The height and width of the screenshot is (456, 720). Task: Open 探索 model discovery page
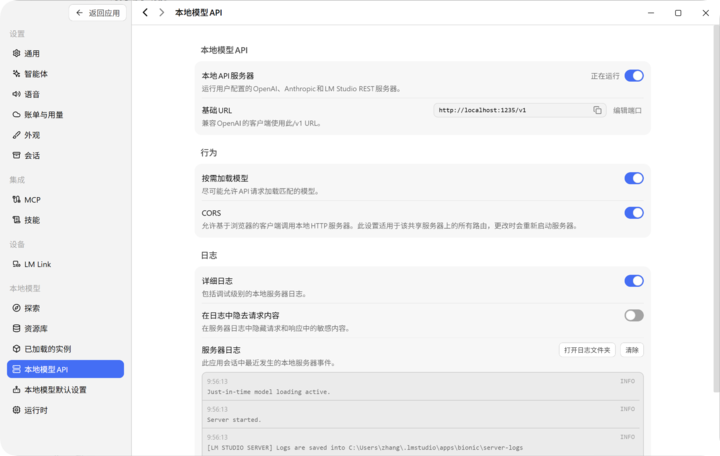65,308
